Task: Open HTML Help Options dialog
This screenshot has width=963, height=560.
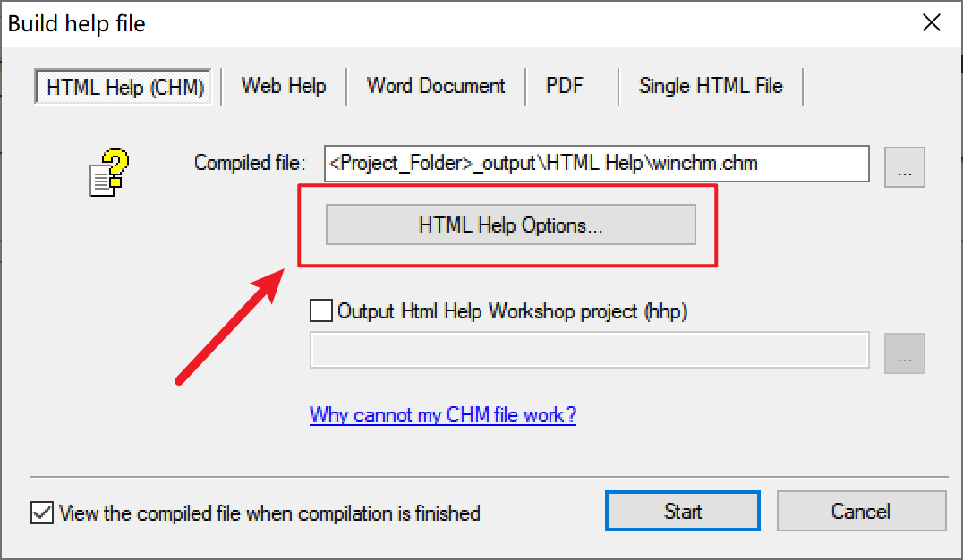Action: coord(510,225)
